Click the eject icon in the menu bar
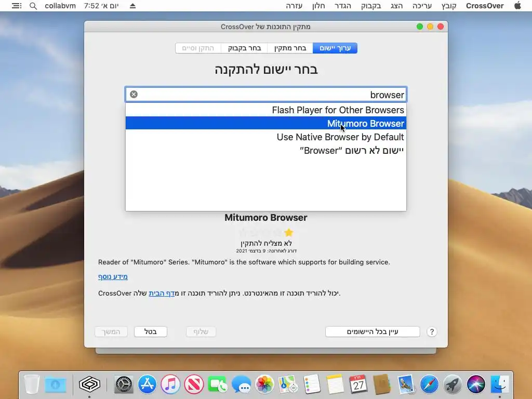The height and width of the screenshot is (399, 532). (132, 6)
